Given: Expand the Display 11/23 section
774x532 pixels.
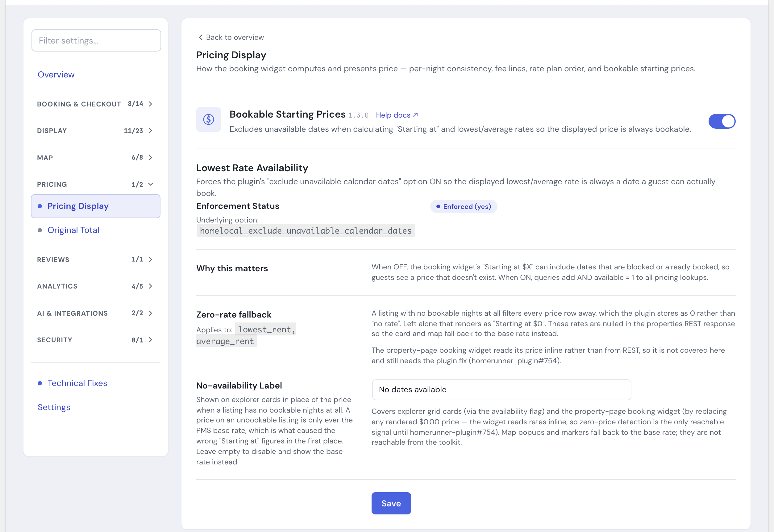Looking at the screenshot, I should tap(95, 131).
